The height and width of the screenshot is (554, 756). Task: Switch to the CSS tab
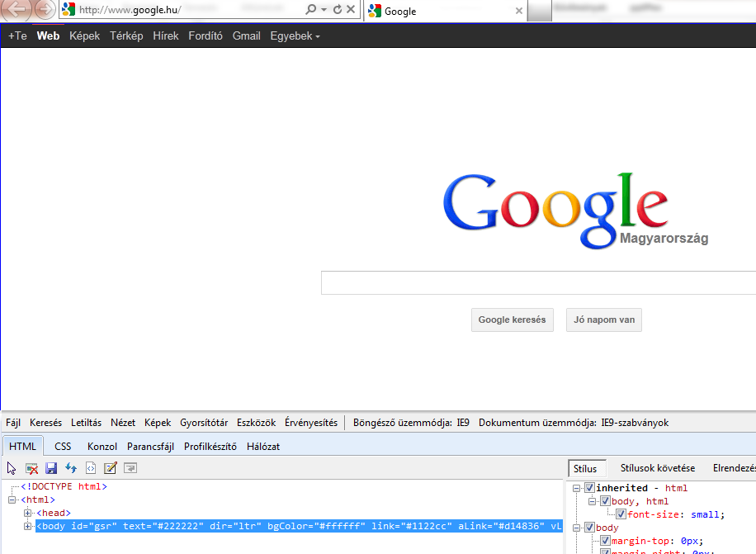coord(63,447)
